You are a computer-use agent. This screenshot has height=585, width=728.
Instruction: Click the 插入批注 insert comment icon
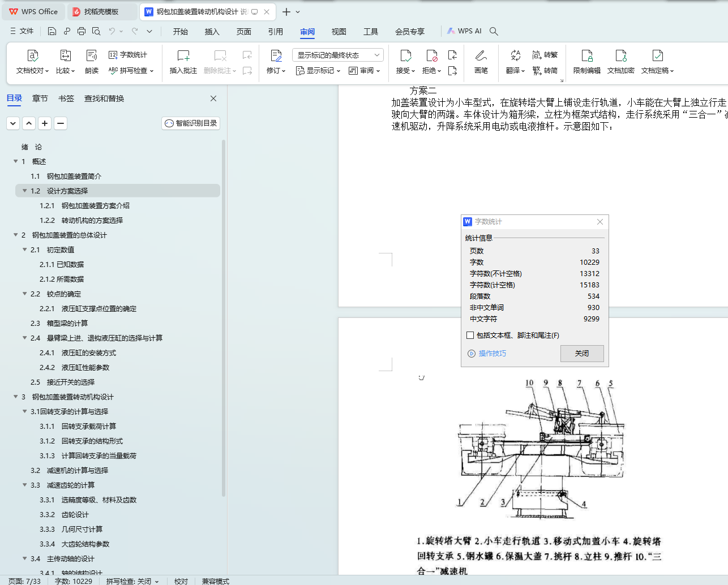coord(183,55)
